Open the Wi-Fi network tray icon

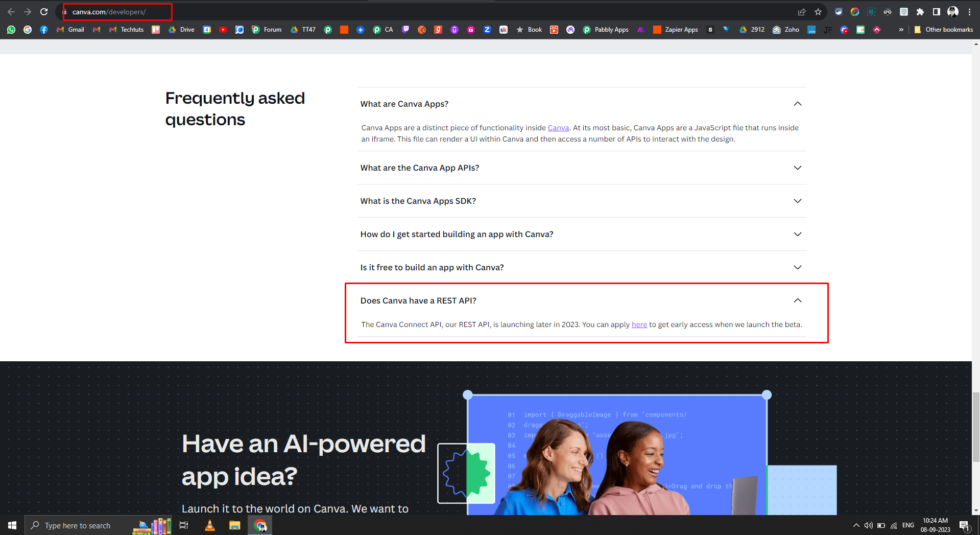click(894, 525)
